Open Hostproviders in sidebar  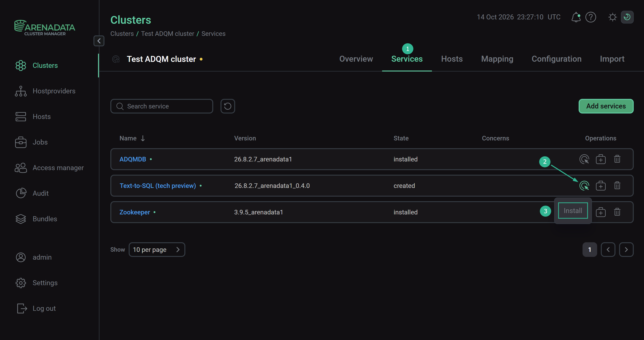pos(45,91)
